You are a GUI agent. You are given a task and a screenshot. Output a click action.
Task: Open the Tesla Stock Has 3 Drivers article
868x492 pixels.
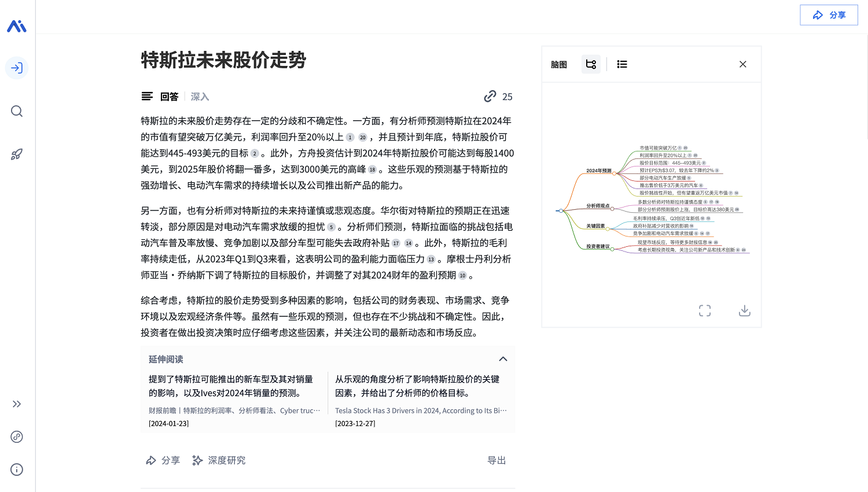click(x=421, y=410)
